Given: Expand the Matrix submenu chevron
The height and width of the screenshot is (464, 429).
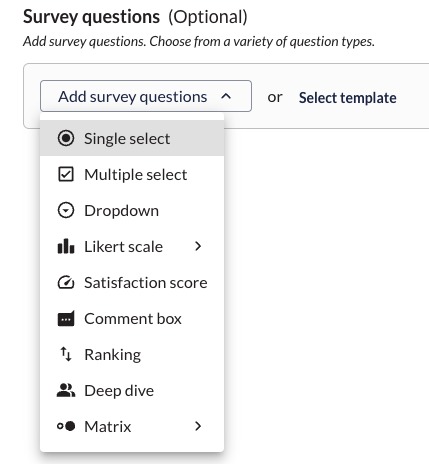Looking at the screenshot, I should (198, 426).
